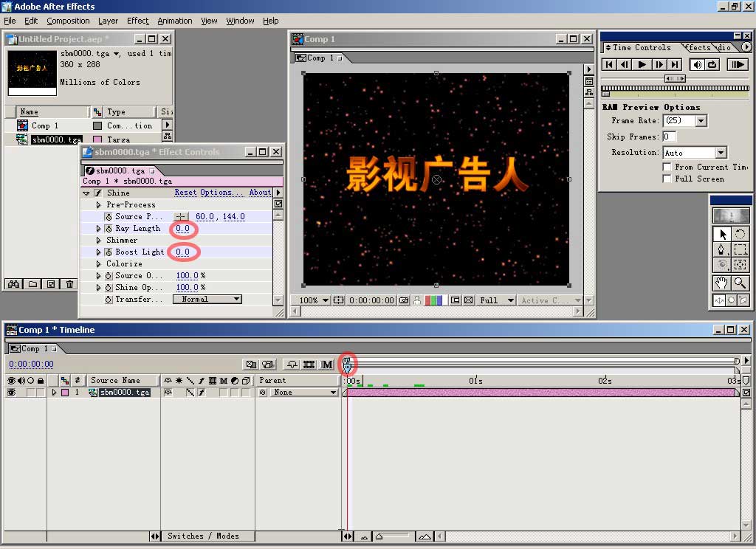Expand the Colorize property group

(99, 264)
